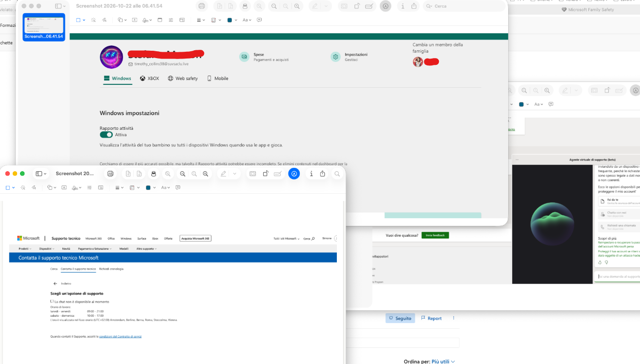Open the info inspector in the front Preview window
The width and height of the screenshot is (640, 364).
[x=311, y=174]
